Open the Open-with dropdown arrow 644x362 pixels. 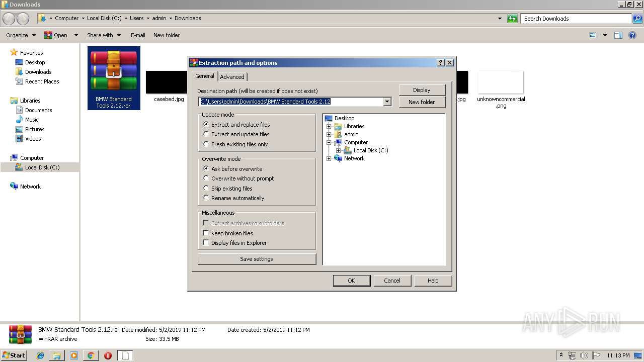click(76, 35)
